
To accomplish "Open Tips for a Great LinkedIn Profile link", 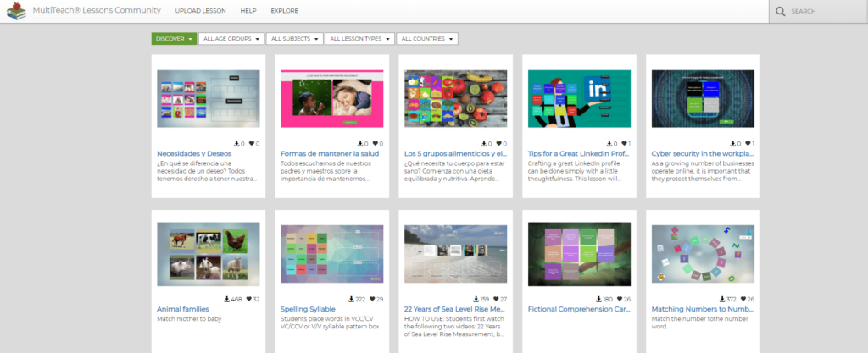I will (578, 153).
